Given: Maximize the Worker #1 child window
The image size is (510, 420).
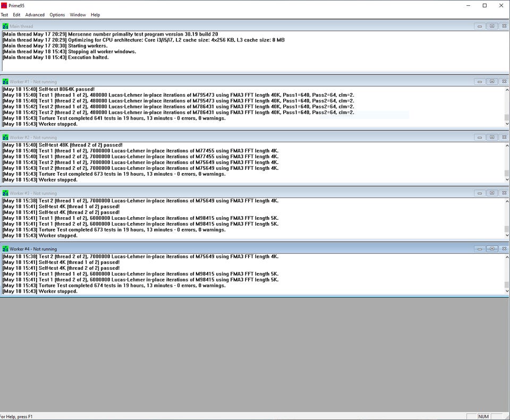Looking at the screenshot, I should 492,82.
